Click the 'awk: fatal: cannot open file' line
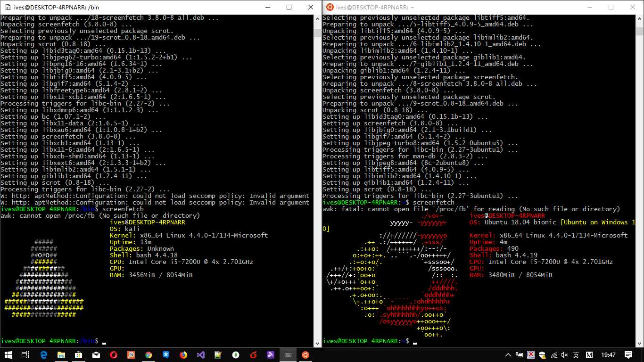The height and width of the screenshot is (362, 644). click(x=471, y=209)
